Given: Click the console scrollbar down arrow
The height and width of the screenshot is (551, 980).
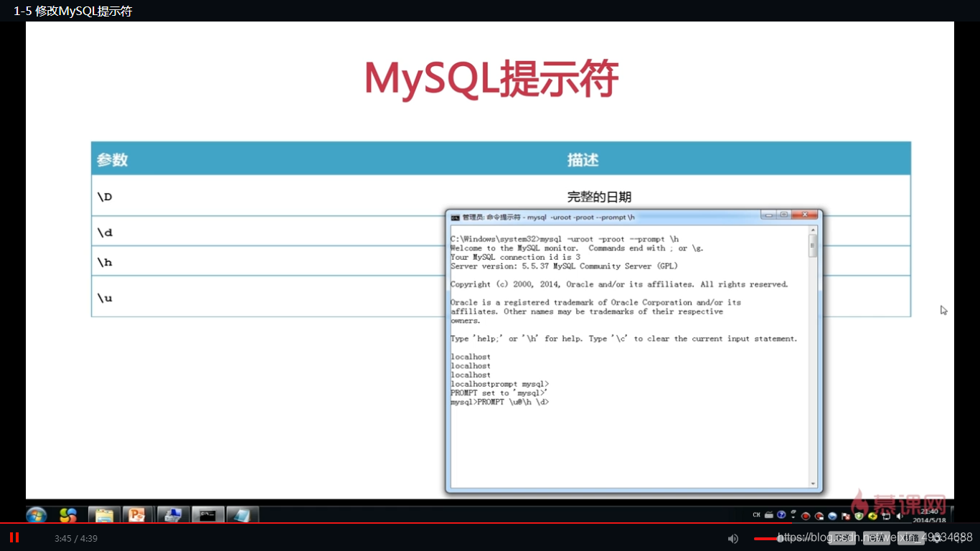Looking at the screenshot, I should coord(813,484).
